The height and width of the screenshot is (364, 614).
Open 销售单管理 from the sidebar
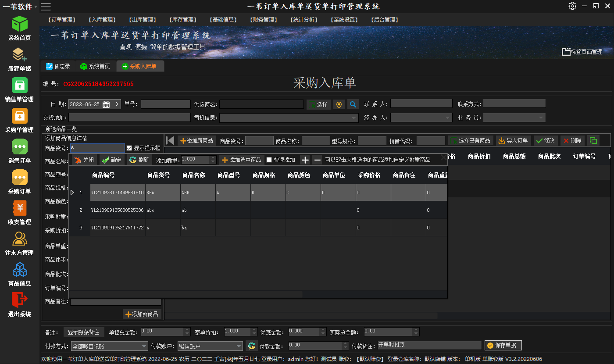(x=19, y=86)
